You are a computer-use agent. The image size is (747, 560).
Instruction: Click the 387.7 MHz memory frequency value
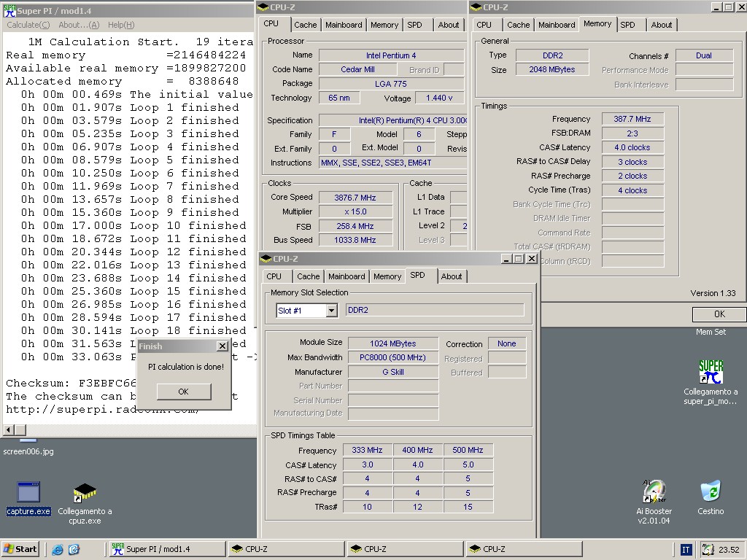632,119
